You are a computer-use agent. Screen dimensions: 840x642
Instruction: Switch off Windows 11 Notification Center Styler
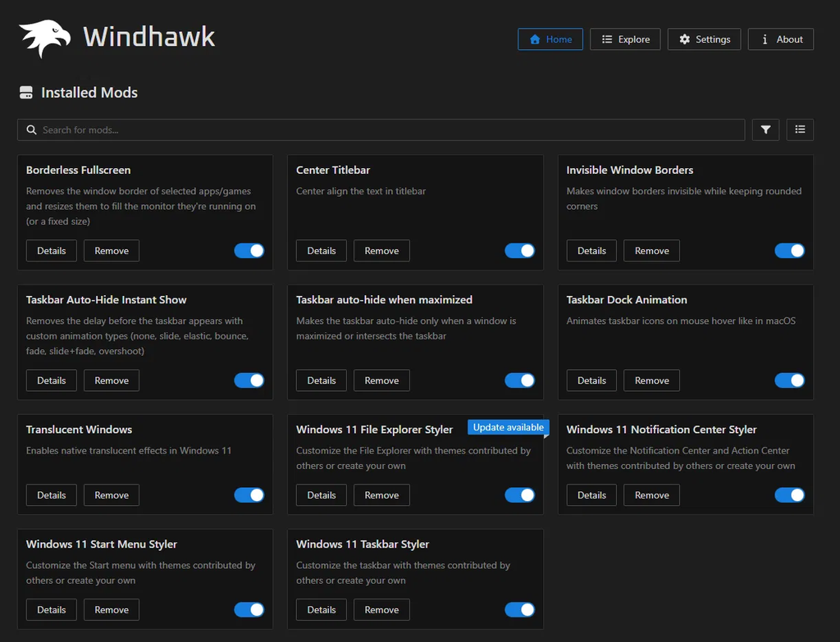coord(790,494)
